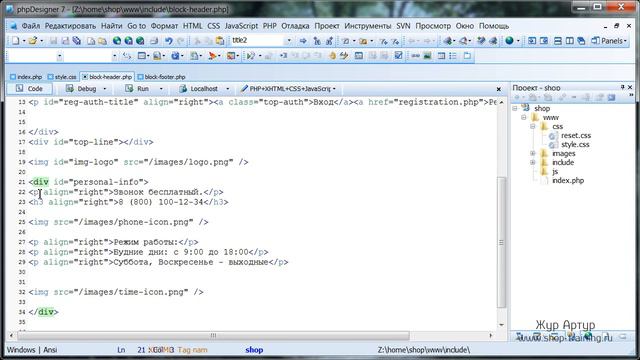This screenshot has width=640, height=360.
Task: Click the 'shop' project name in status bar
Action: click(254, 350)
